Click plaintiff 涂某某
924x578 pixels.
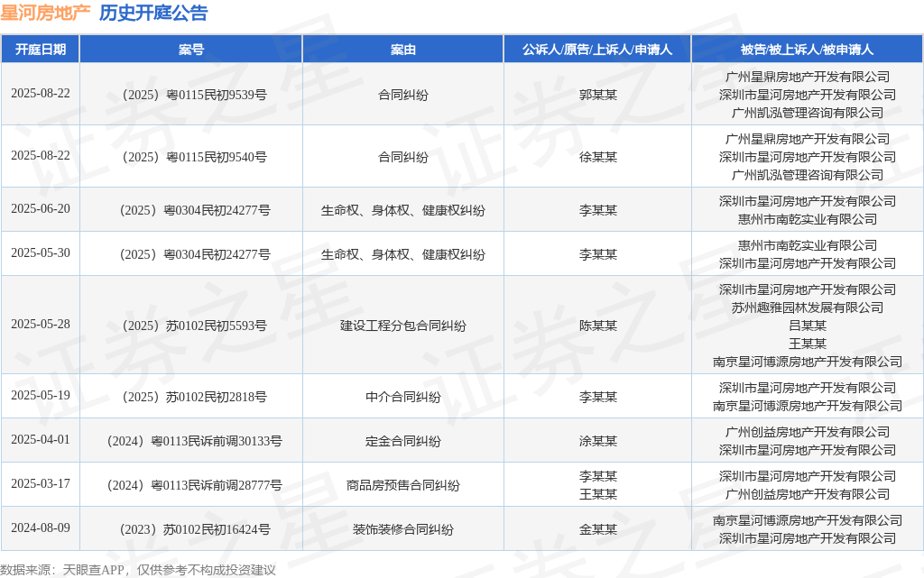(597, 441)
